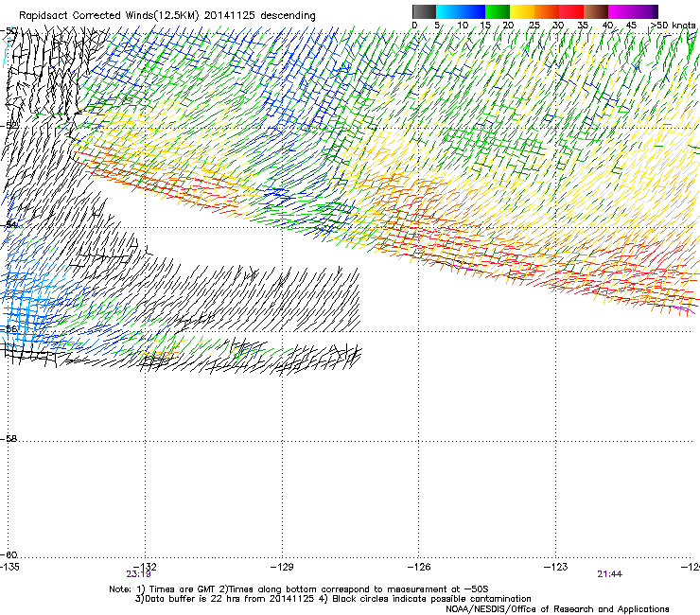The width and height of the screenshot is (700, 615).
Task: Click the legend tick label '10'
Action: click(x=463, y=26)
